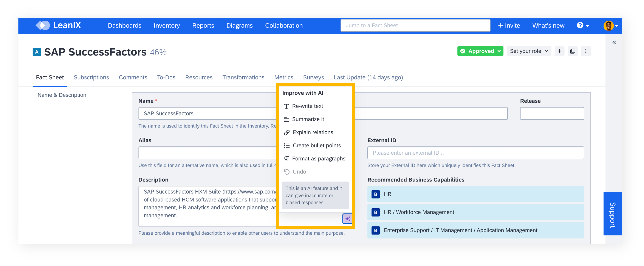Click the Invite button

(x=509, y=25)
